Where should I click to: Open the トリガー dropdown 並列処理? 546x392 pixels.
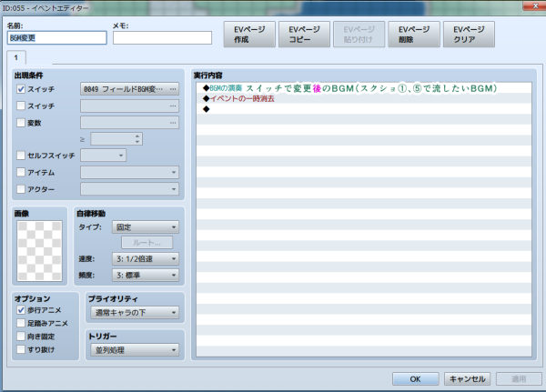[135, 350]
